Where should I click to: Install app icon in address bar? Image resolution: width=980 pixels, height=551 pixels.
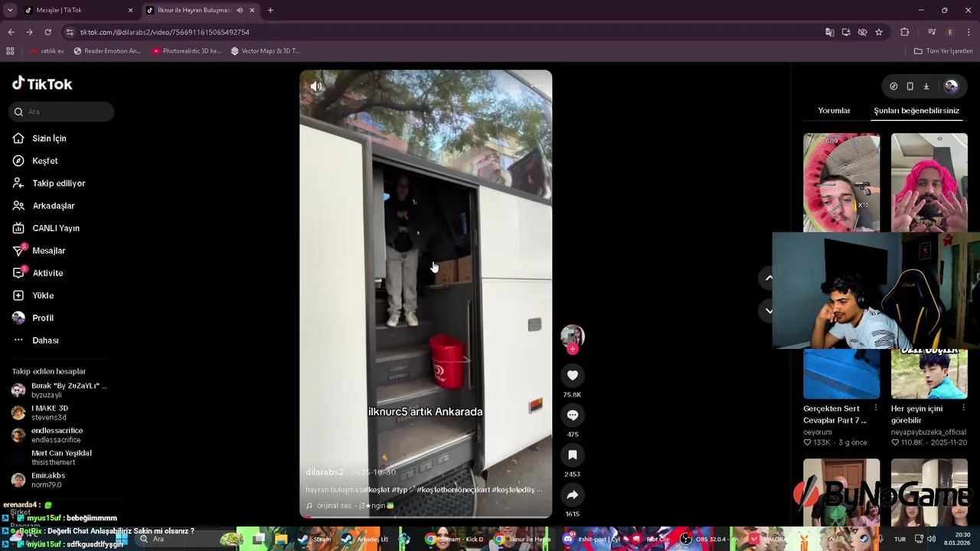coord(846,32)
